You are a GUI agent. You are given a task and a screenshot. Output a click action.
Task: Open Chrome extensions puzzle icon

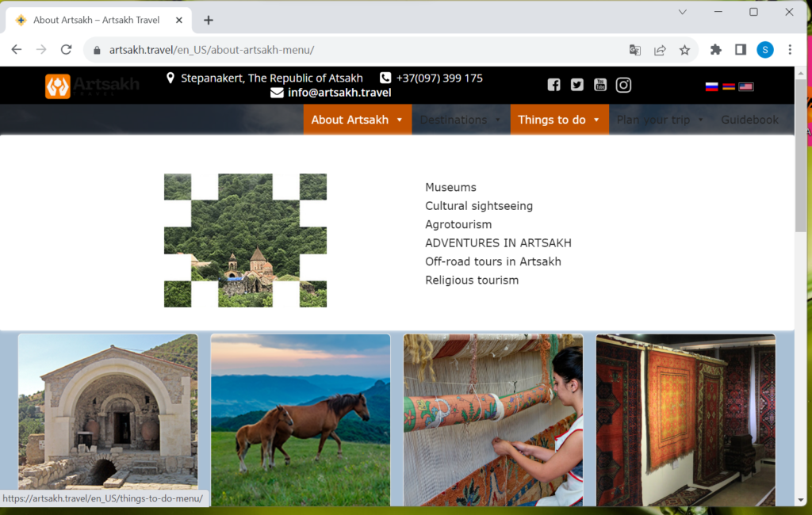click(715, 50)
